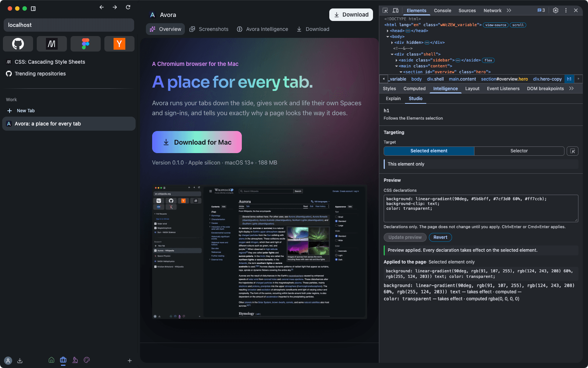The width and height of the screenshot is (588, 368).
Task: Go back with the left arrow
Action: coord(102,7)
